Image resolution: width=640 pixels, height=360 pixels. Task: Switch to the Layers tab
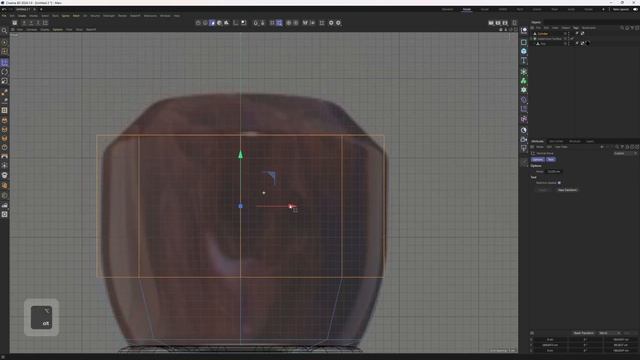pos(590,141)
